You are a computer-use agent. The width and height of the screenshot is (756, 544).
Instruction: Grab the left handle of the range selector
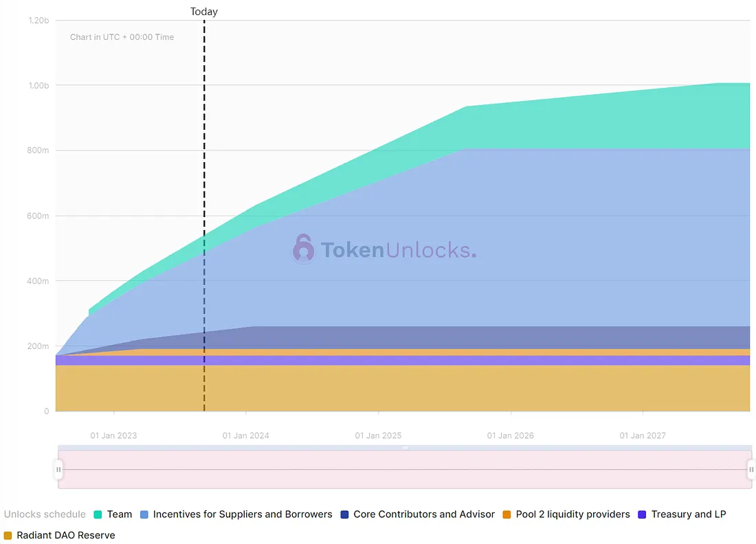58,470
